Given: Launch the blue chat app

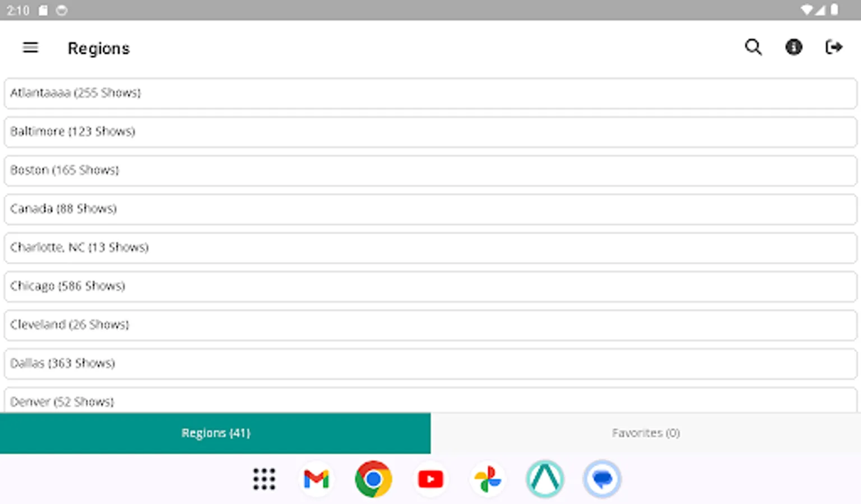Looking at the screenshot, I should (601, 479).
